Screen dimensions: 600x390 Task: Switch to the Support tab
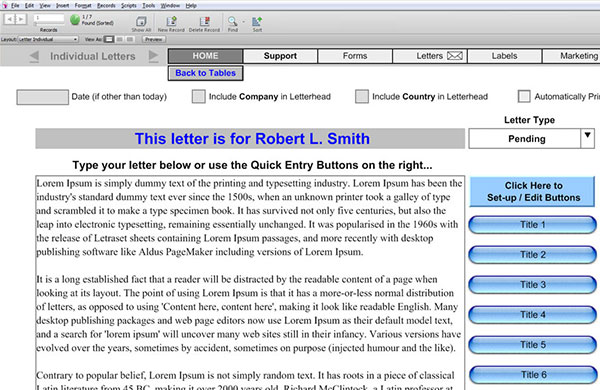[280, 56]
